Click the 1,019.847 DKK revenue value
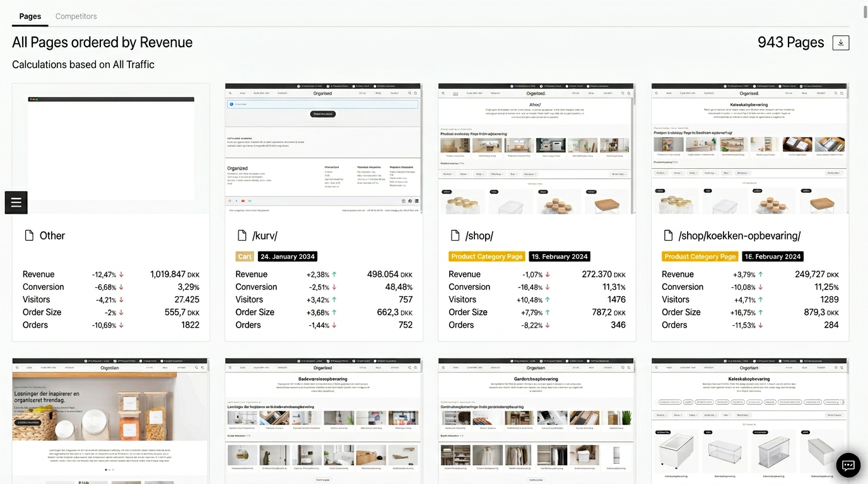The image size is (868, 484). [175, 274]
